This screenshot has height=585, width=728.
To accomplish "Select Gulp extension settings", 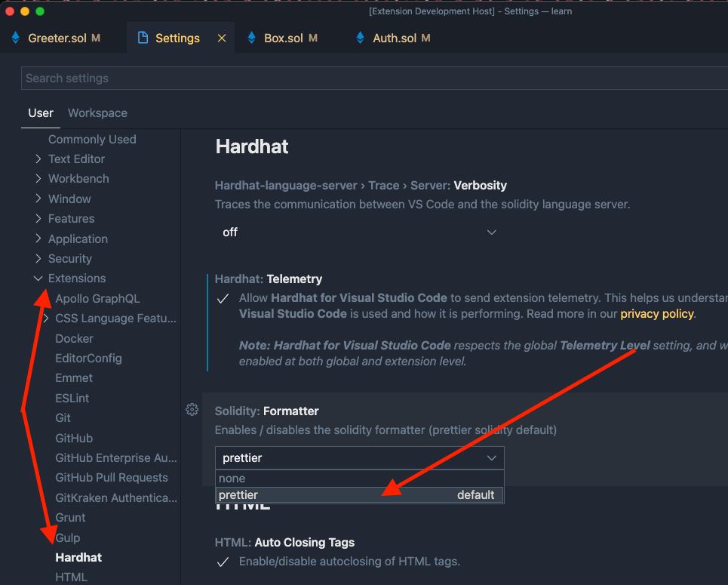I will (68, 537).
